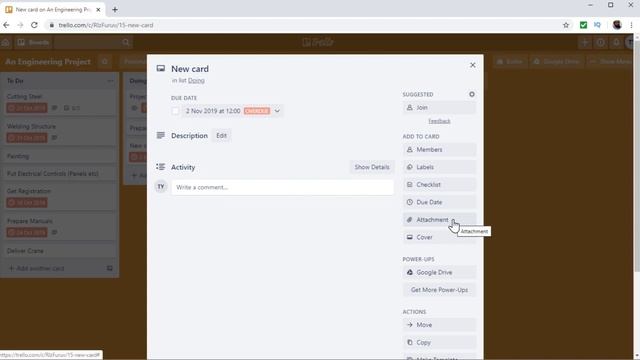Image resolution: width=640 pixels, height=360 pixels.
Task: Click the Trello header search box
Action: (x=93, y=42)
